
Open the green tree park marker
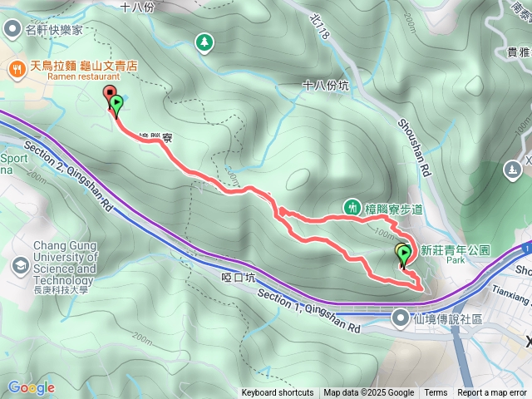(204, 43)
